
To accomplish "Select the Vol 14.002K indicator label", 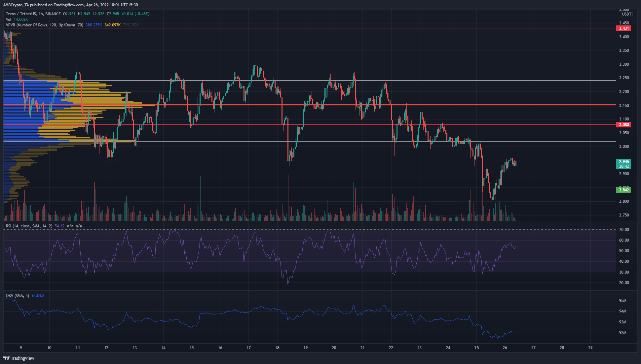I will point(17,19).
